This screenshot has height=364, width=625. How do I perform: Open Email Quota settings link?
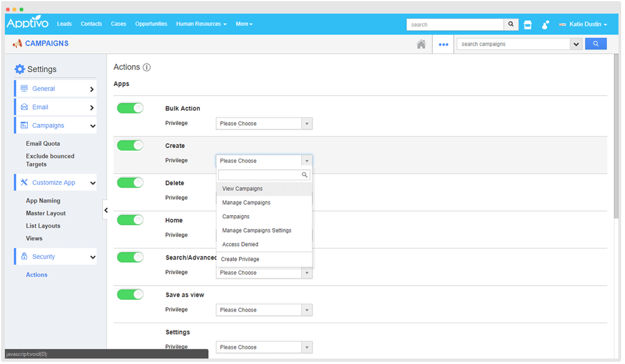click(43, 144)
